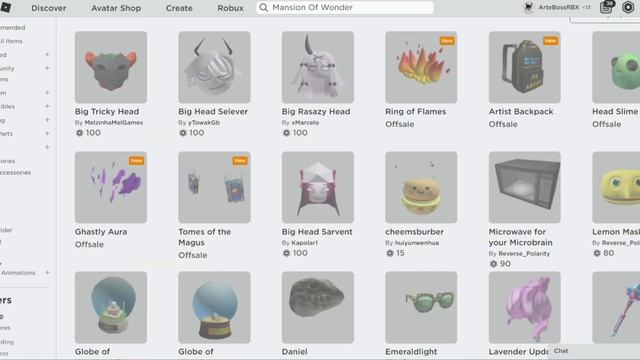Open Artist Backpack thumbnail
640x360 pixels.
524,67
